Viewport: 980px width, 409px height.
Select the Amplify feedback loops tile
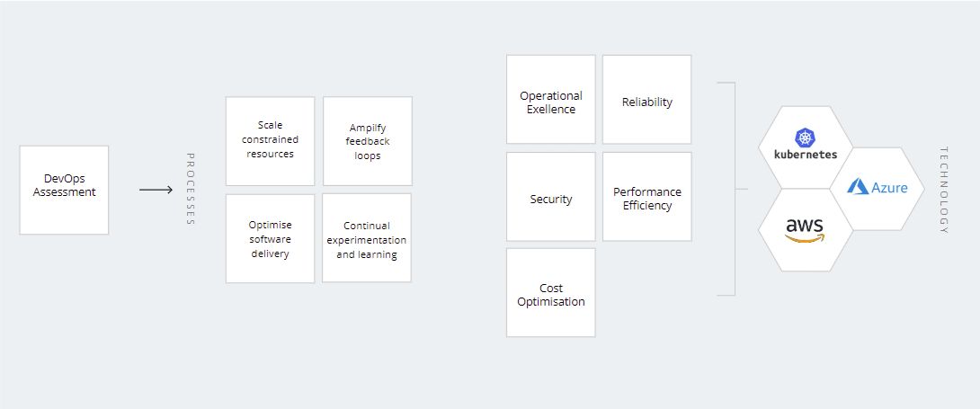tap(367, 141)
